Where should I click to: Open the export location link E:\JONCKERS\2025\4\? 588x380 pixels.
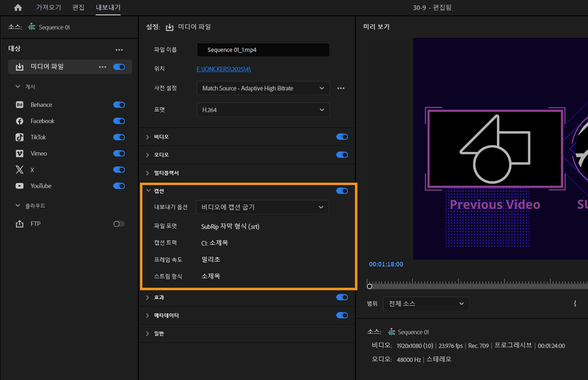pyautogui.click(x=223, y=69)
